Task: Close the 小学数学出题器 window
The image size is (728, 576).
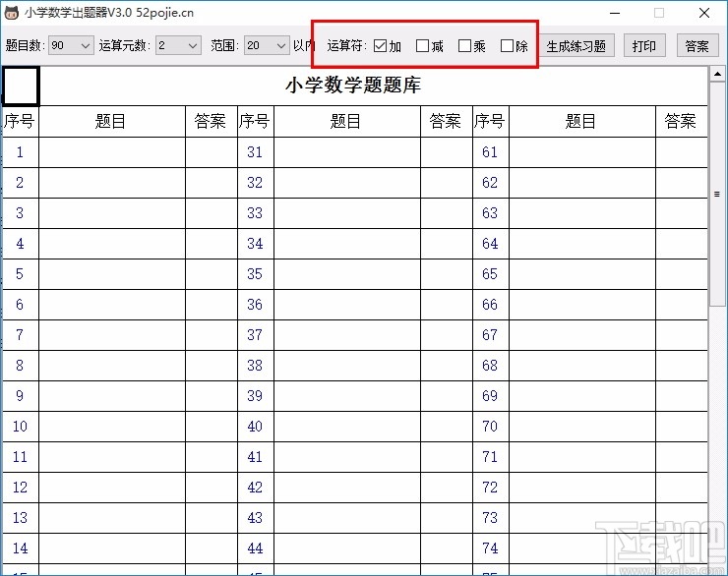Action: [704, 13]
